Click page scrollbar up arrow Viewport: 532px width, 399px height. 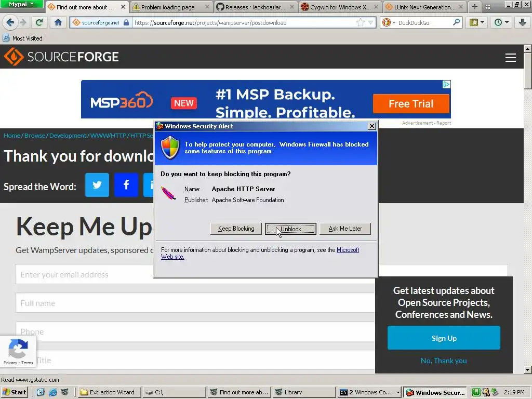point(527,49)
